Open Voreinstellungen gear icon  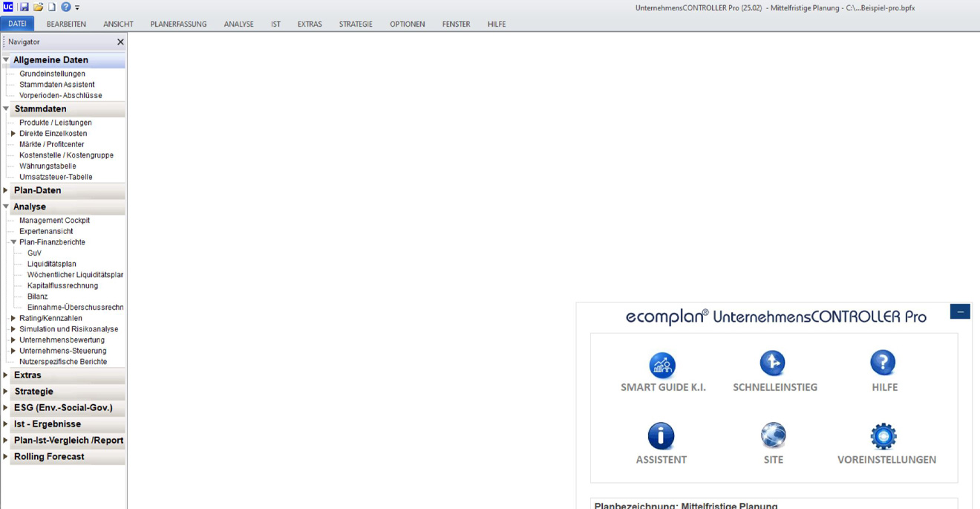point(883,436)
